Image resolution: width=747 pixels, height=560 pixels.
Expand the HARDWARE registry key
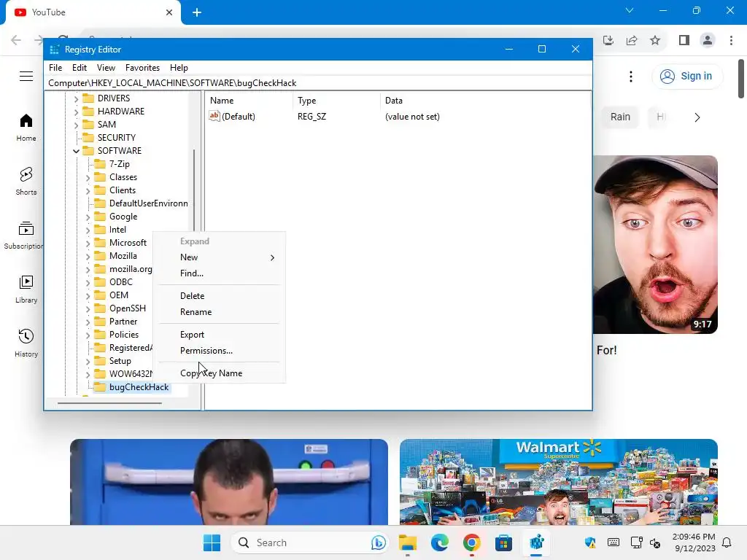(x=76, y=112)
